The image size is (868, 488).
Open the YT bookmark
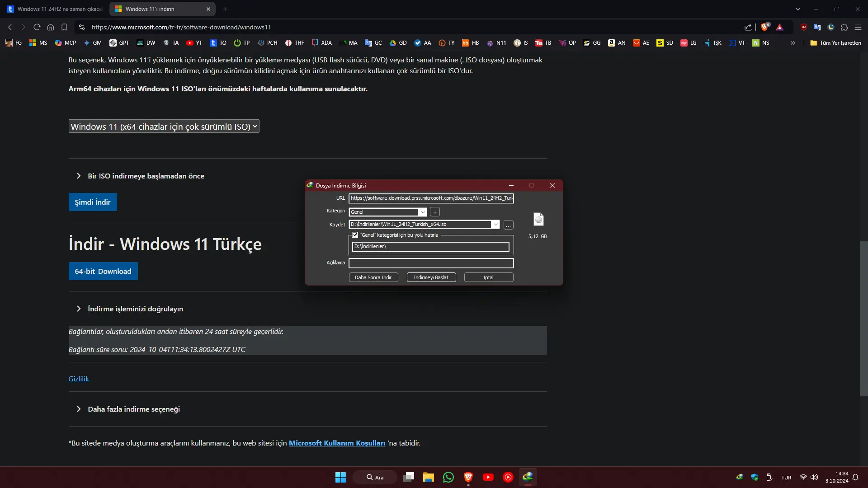[194, 43]
